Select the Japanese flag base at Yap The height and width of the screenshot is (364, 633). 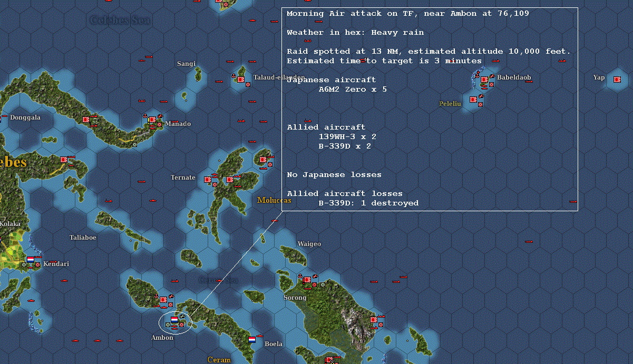click(x=617, y=80)
